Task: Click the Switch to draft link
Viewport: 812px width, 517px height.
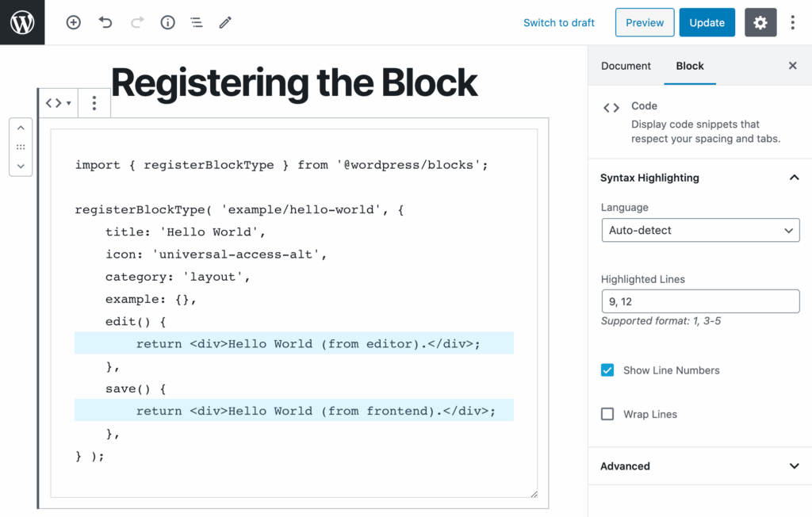Action: click(558, 22)
